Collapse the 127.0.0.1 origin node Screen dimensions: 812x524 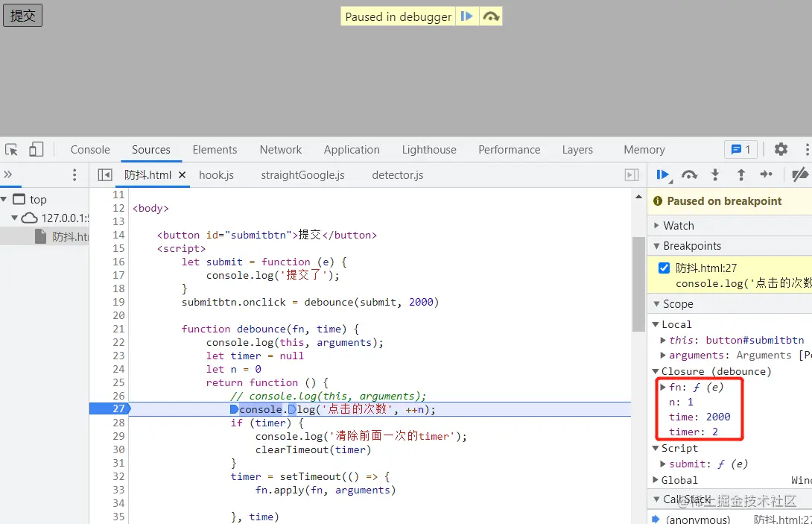14,218
